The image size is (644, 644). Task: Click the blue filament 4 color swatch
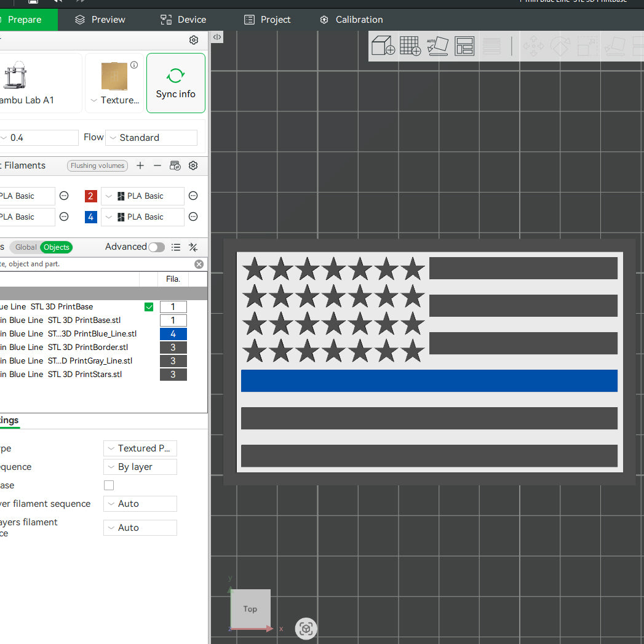pyautogui.click(x=91, y=217)
